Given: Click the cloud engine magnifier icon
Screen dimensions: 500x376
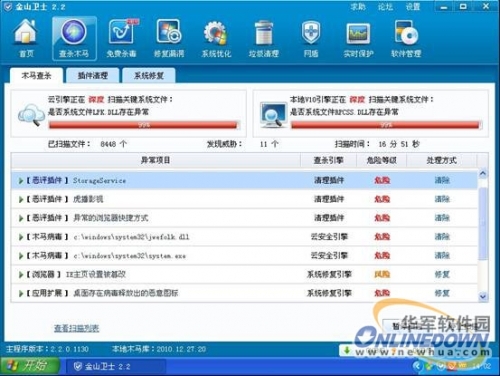Looking at the screenshot, I should (31, 115).
